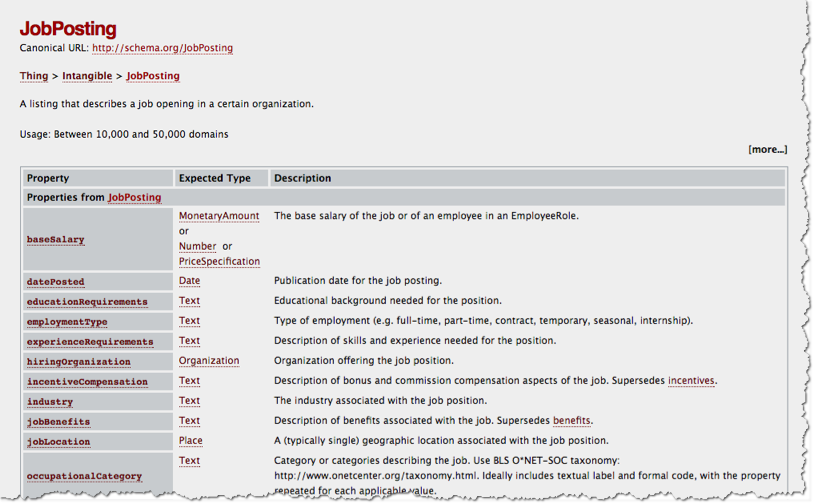Go to Thing in the breadcrumb
813x503 pixels.
[34, 76]
